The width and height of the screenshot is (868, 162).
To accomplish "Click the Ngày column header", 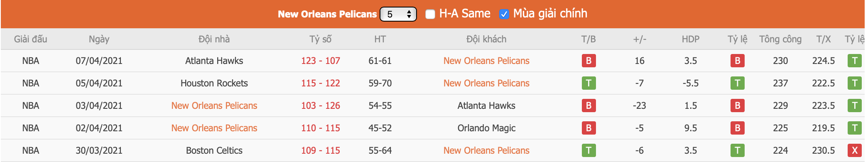I will (99, 39).
